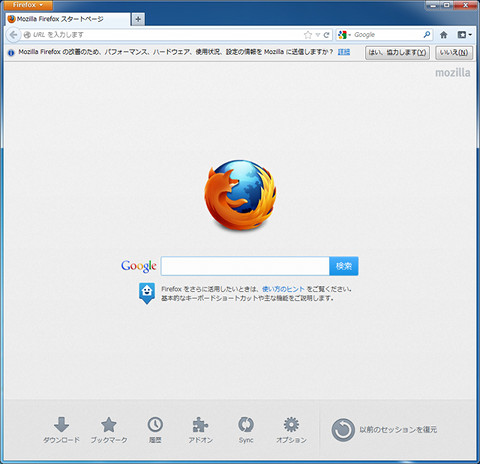The width and height of the screenshot is (480, 464).
Task: Go to the home page via the house icon
Action: (x=443, y=35)
